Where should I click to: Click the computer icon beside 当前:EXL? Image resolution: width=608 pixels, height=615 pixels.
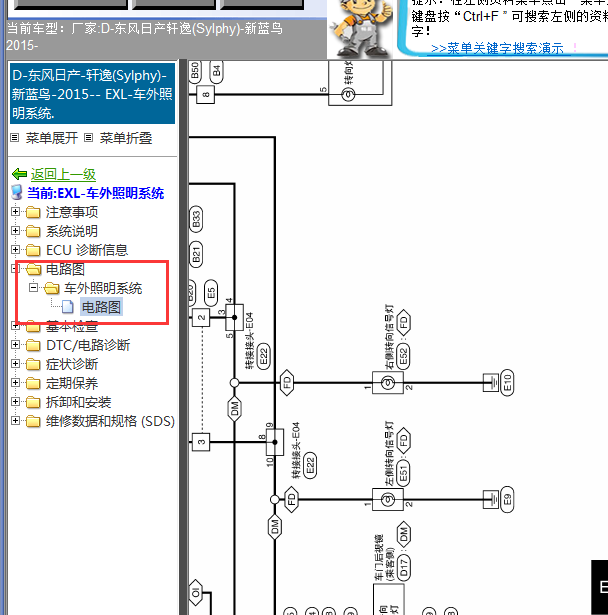pyautogui.click(x=17, y=192)
